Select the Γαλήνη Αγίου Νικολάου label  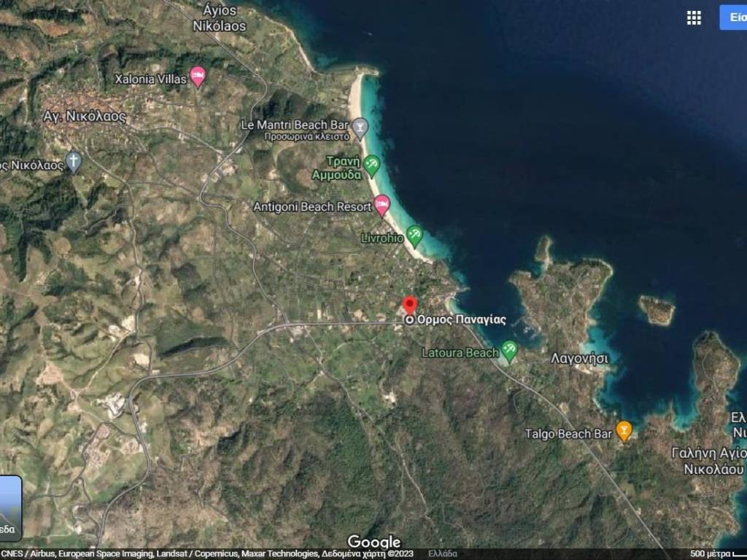tap(708, 461)
